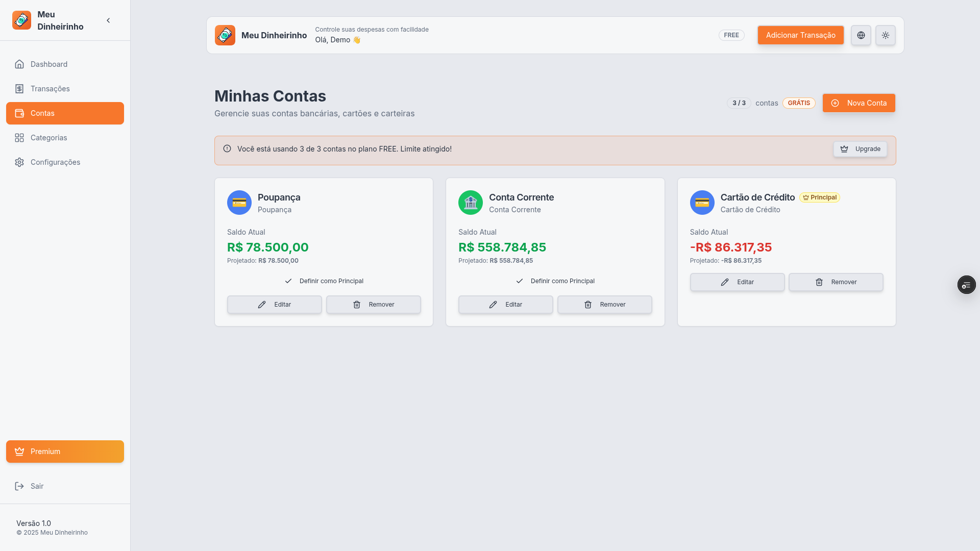The image size is (980, 551).
Task: Toggle light/dark theme sun icon
Action: pyautogui.click(x=885, y=35)
